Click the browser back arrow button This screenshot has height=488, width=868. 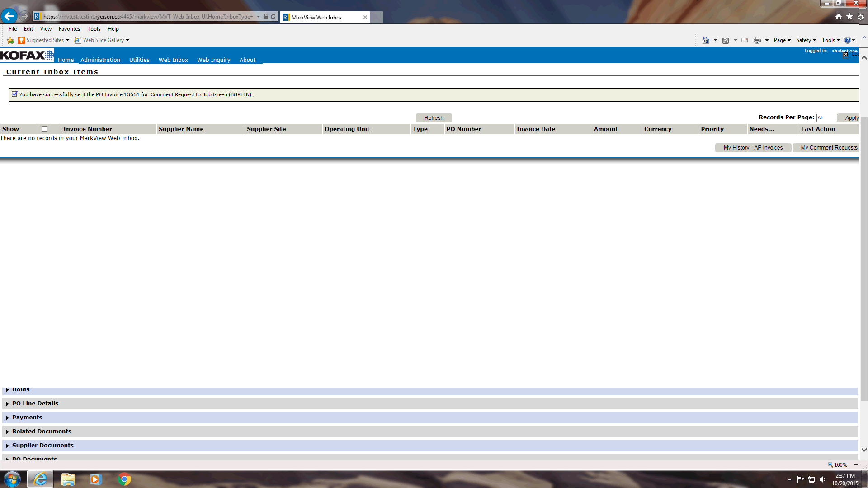[x=9, y=16]
